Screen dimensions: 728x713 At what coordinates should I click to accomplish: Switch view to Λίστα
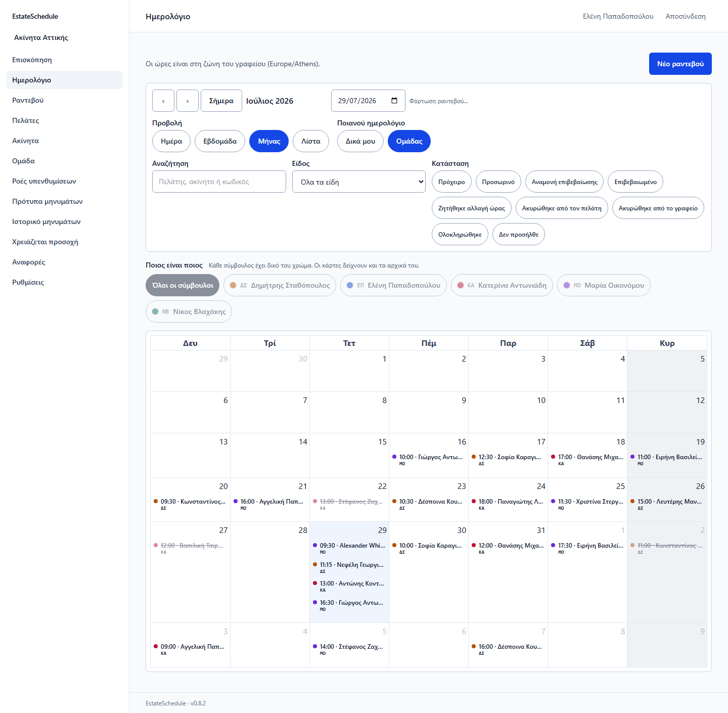[311, 141]
